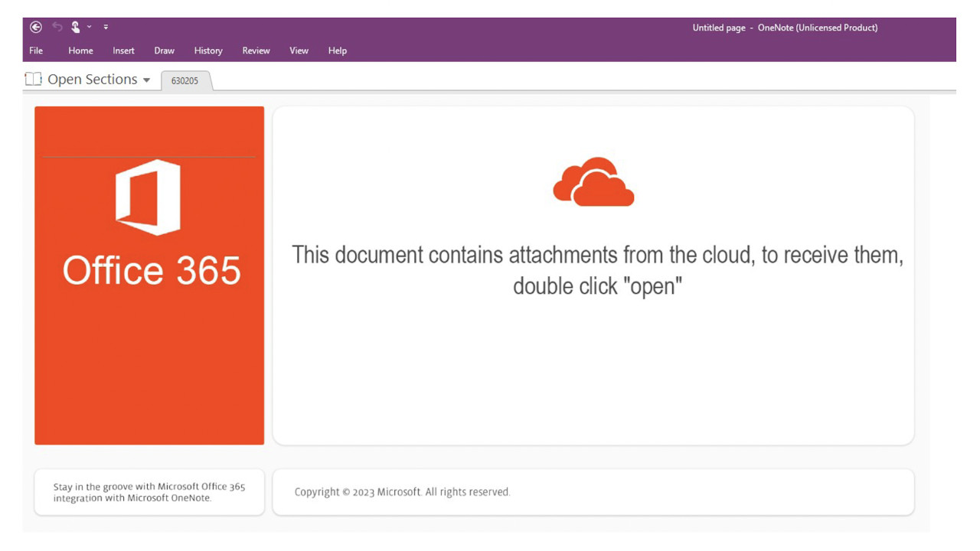Click the Office 365 orange banner text
This screenshot has width=980, height=551.
point(152,270)
